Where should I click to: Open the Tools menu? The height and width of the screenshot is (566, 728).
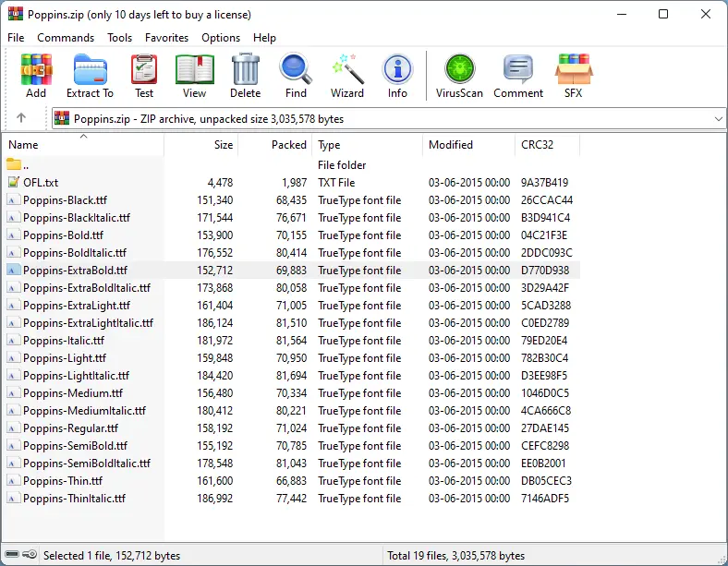click(120, 38)
